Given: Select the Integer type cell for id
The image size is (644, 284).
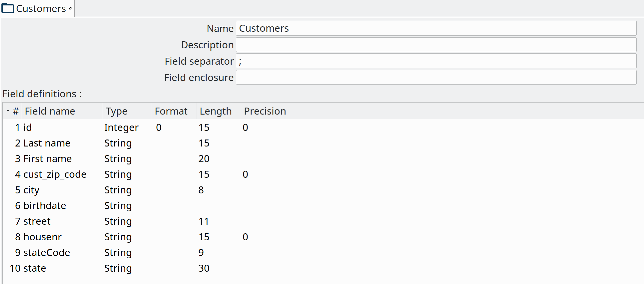Looking at the screenshot, I should coord(121,127).
